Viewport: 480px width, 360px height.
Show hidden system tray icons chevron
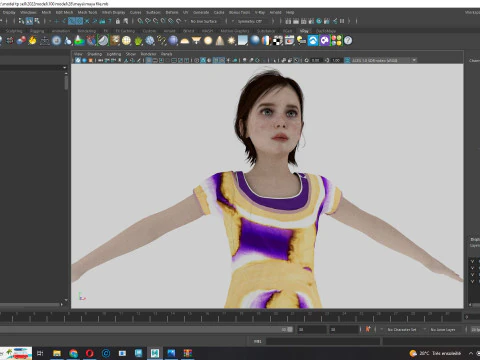click(x=471, y=353)
